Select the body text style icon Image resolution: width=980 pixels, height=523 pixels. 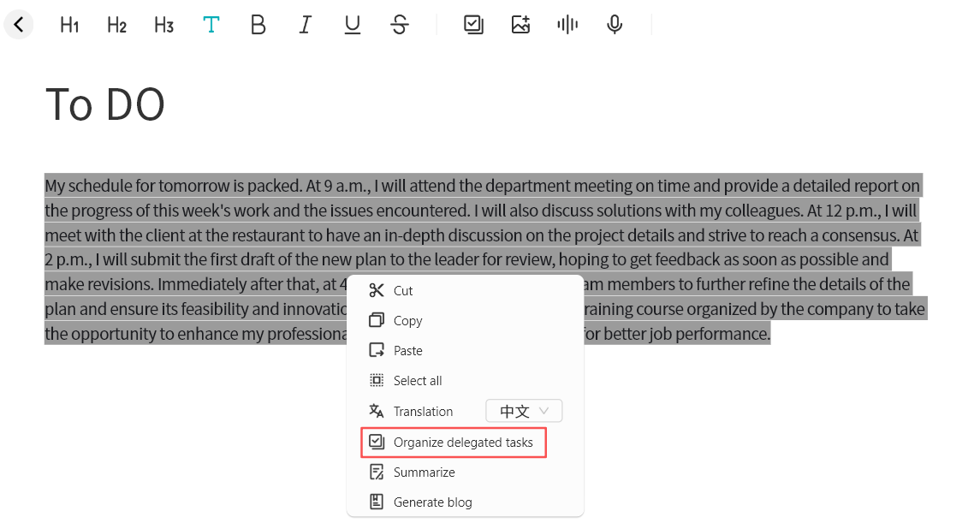pyautogui.click(x=211, y=25)
